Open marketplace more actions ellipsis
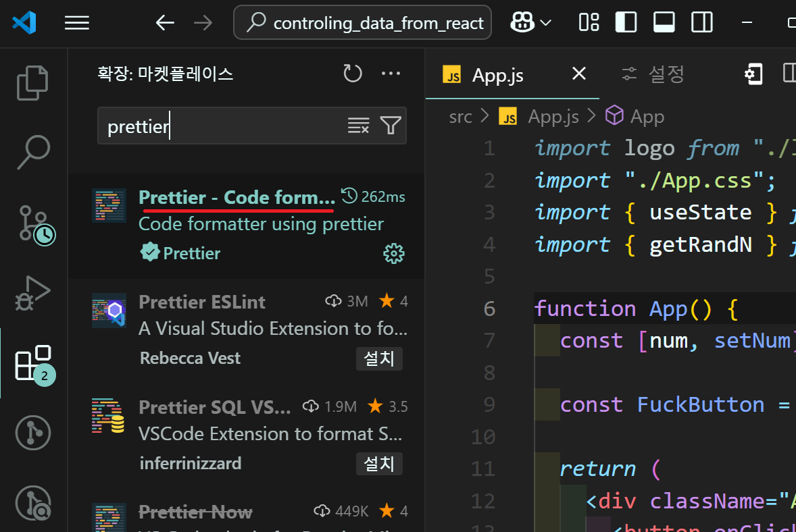The height and width of the screenshot is (532, 796). (391, 74)
